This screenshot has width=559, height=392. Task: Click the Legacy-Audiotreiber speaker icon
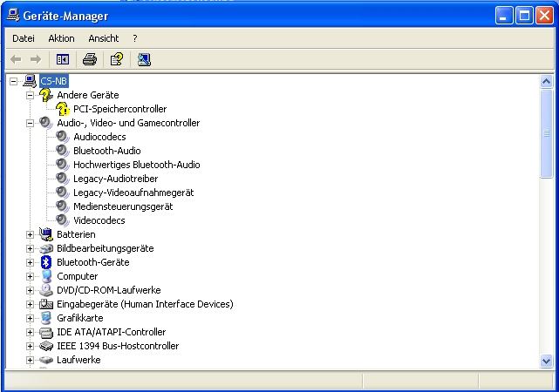[x=63, y=179]
